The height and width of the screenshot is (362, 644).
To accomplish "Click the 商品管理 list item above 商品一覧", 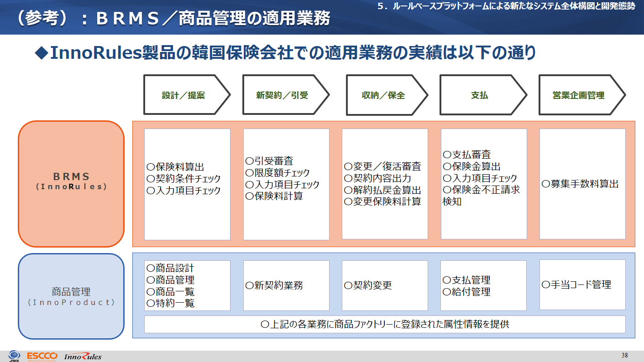I will (x=170, y=280).
